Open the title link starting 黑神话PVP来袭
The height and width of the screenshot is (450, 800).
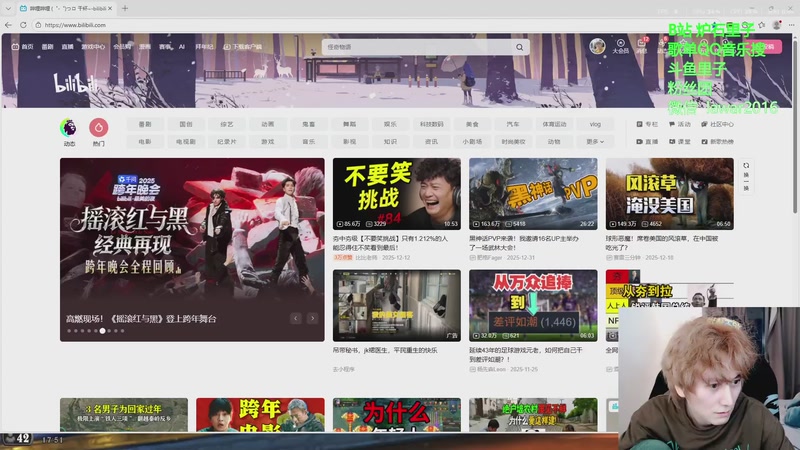(524, 243)
